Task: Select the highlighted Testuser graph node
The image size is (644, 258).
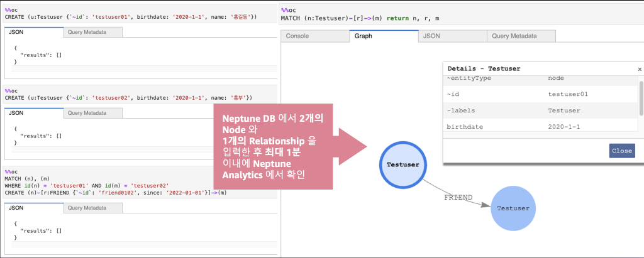Action: pos(403,164)
